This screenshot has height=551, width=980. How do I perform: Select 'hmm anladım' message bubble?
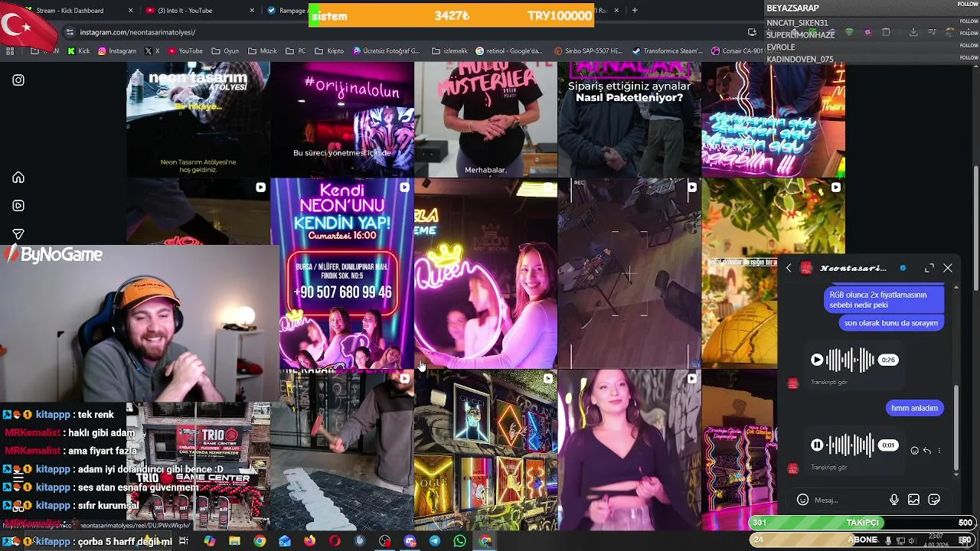coord(914,408)
